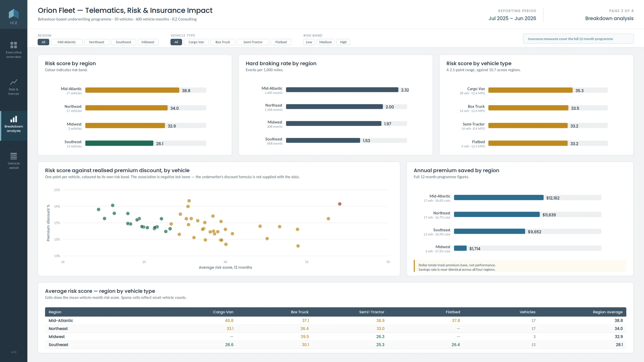The width and height of the screenshot is (644, 362).
Task: Toggle the Low risk band filter
Action: point(309,42)
